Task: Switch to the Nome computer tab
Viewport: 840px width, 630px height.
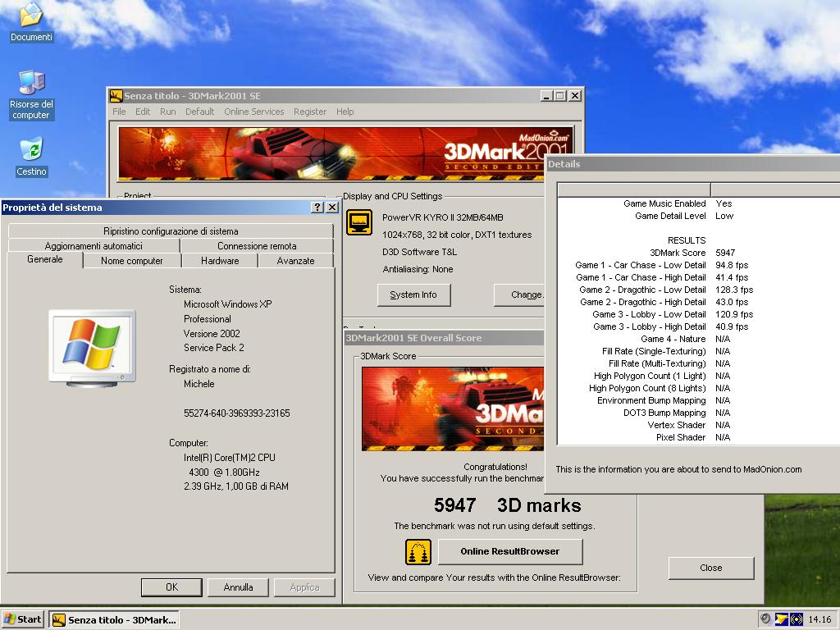Action: click(132, 261)
